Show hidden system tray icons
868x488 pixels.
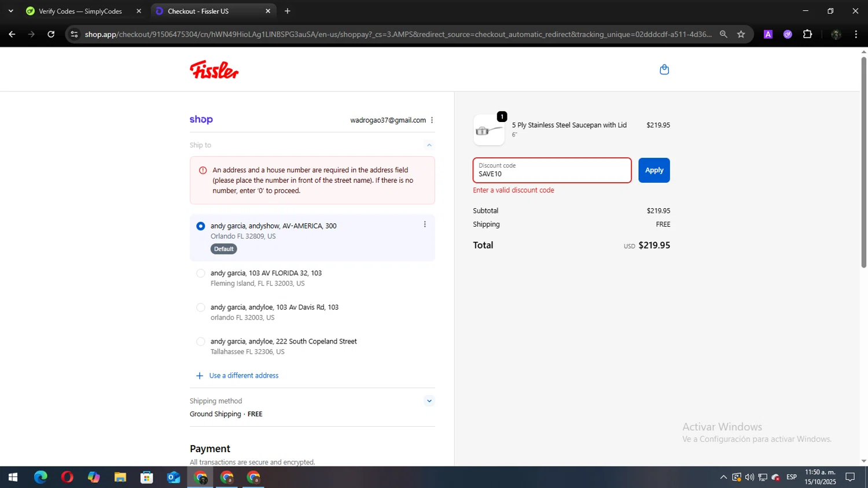(723, 477)
